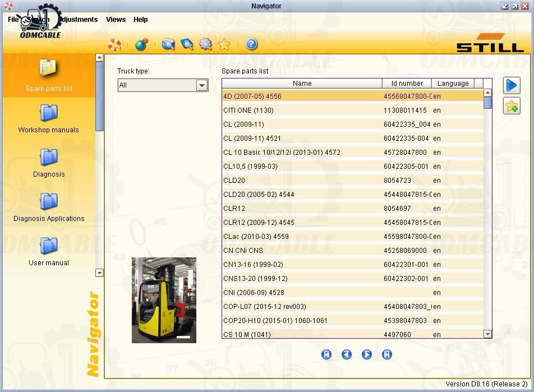This screenshot has width=534, height=392.
Task: Select row CL10,5 (1999-03)
Action: pos(352,166)
